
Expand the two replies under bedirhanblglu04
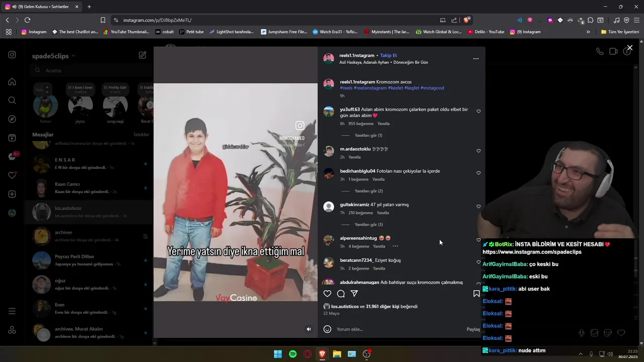[x=369, y=191]
